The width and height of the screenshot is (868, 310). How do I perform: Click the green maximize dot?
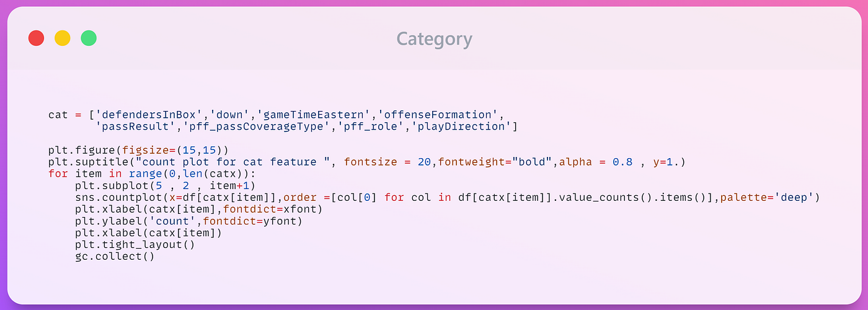[89, 38]
